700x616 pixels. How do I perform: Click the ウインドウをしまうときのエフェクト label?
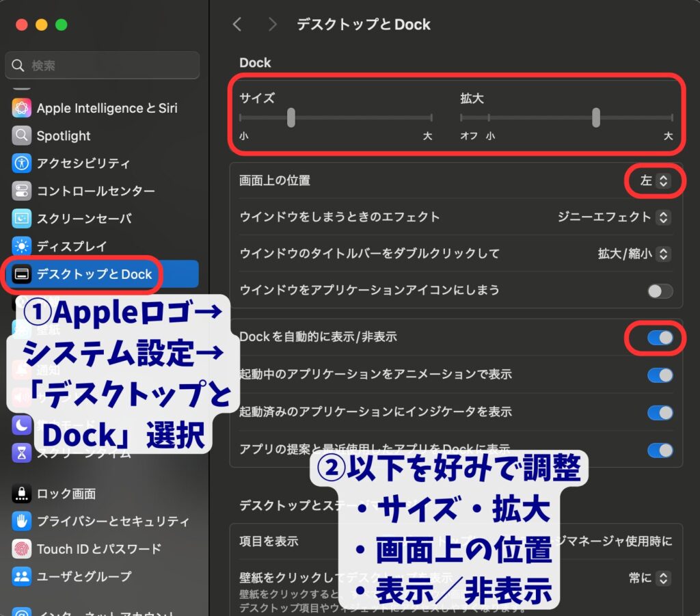pyautogui.click(x=339, y=217)
